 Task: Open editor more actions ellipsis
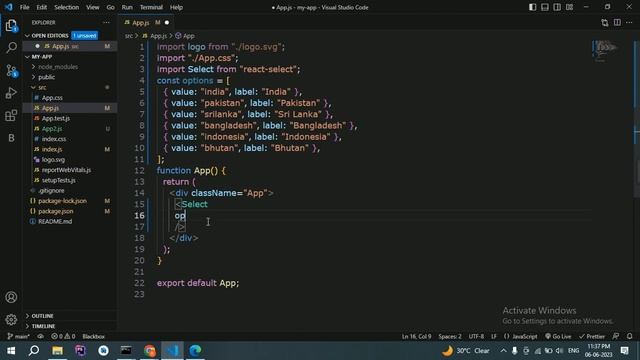coord(629,22)
